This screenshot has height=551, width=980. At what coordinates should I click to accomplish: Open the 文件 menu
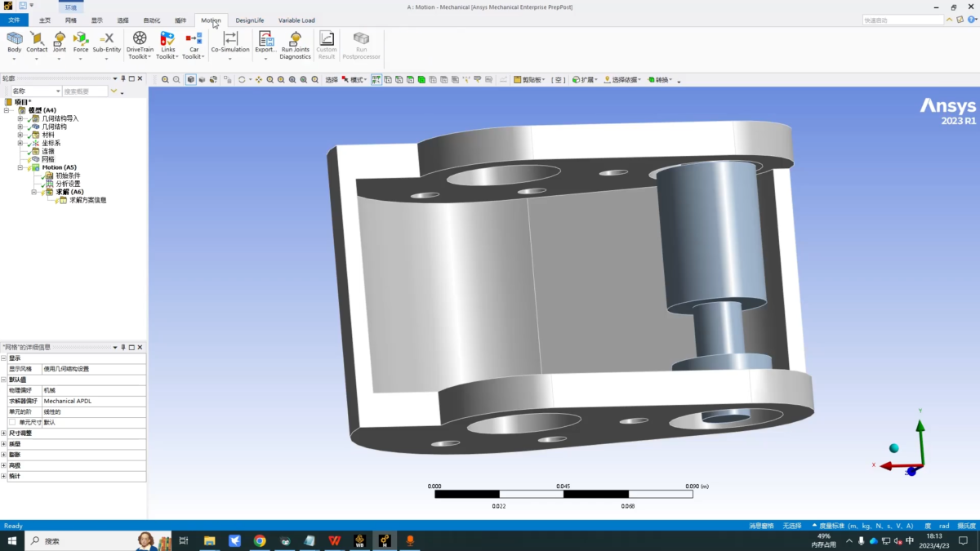pos(14,20)
